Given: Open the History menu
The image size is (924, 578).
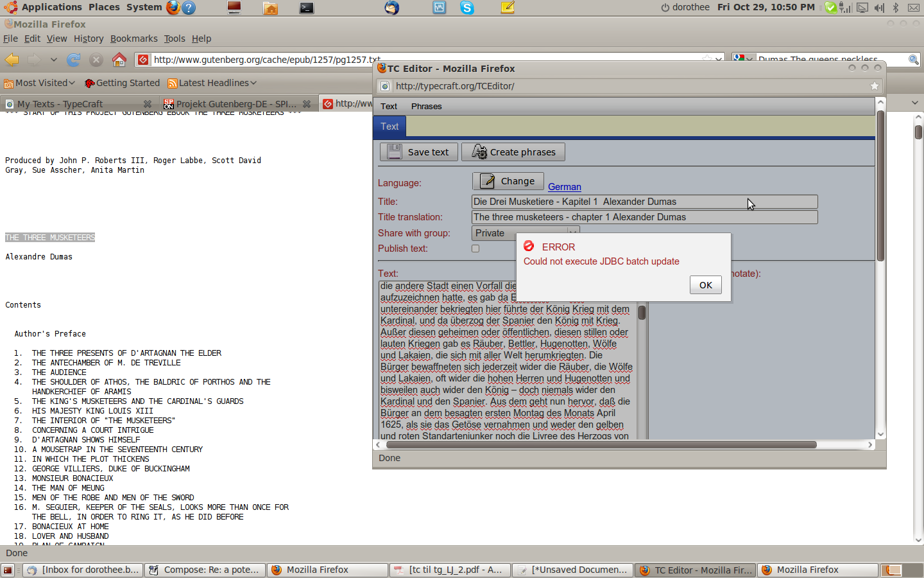Looking at the screenshot, I should [89, 39].
